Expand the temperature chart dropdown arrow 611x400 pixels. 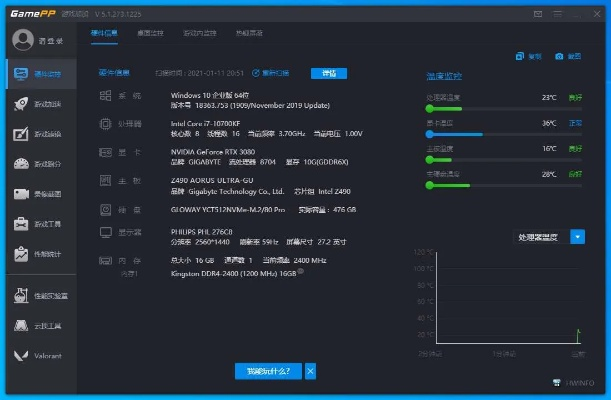pos(577,237)
